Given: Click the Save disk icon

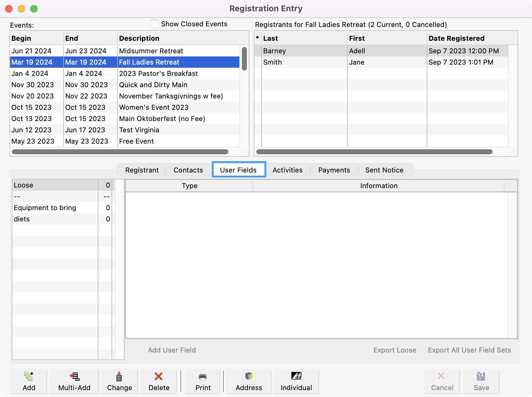Looking at the screenshot, I should coord(481,376).
